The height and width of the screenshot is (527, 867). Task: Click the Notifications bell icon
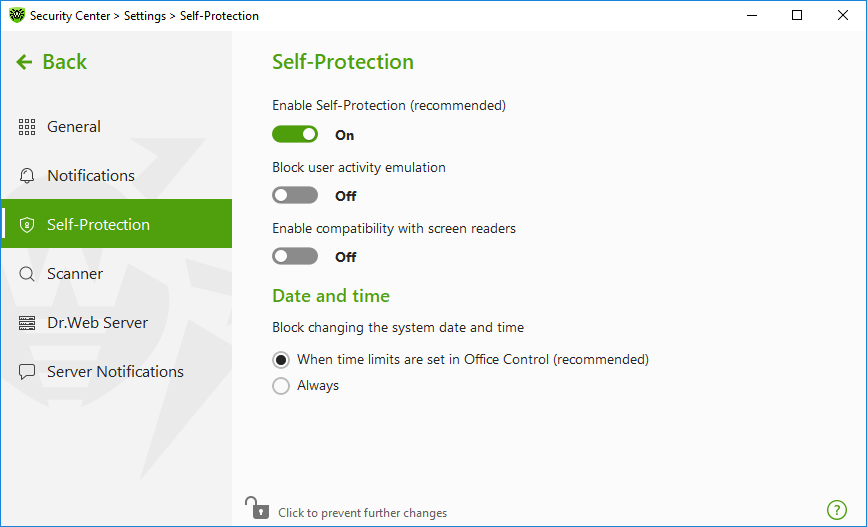click(x=27, y=176)
